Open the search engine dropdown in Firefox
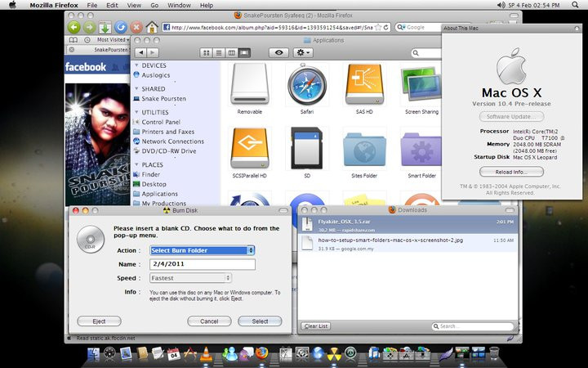The image size is (588, 368). [401, 28]
